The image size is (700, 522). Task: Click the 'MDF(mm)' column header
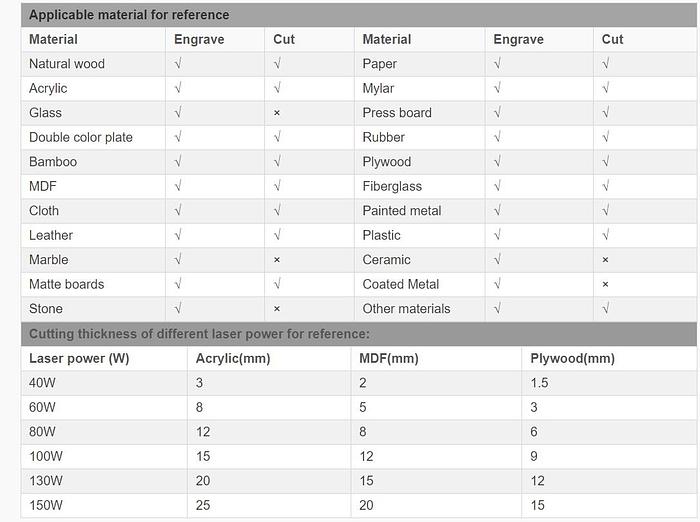pos(388,358)
